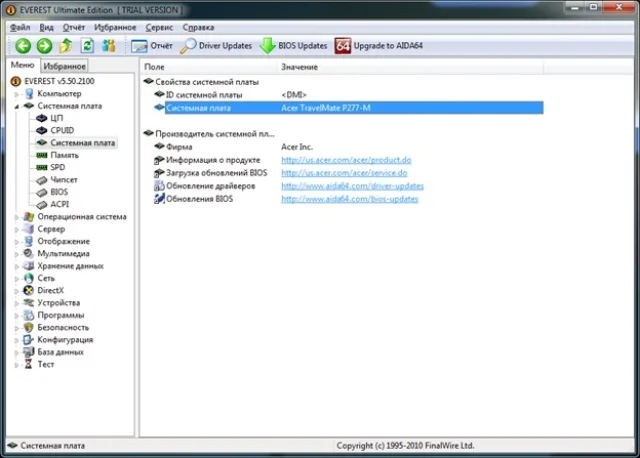The image size is (640, 458).
Task: Select EVEREST v5.50.2100 root tree node
Action: coord(59,81)
